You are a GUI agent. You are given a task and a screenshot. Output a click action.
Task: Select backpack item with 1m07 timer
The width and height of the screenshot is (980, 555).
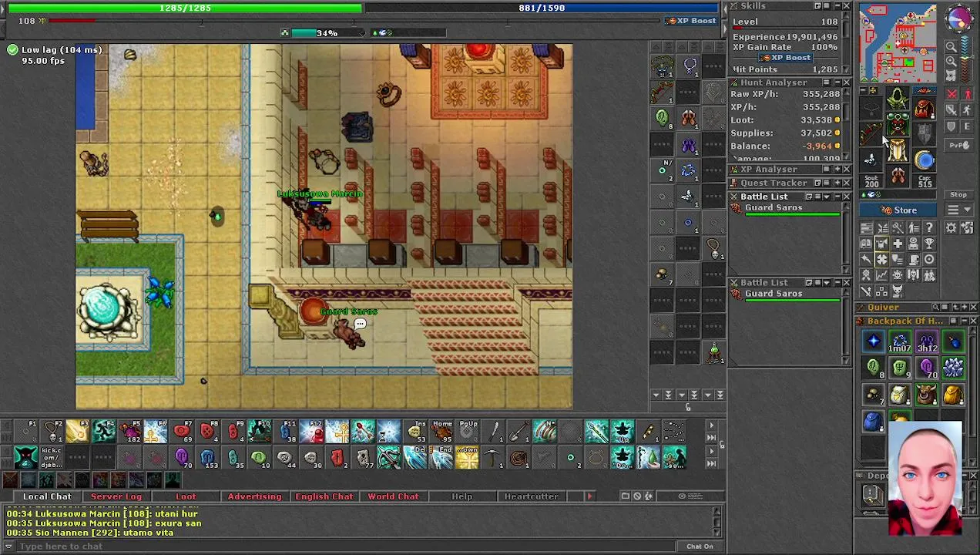coord(899,341)
